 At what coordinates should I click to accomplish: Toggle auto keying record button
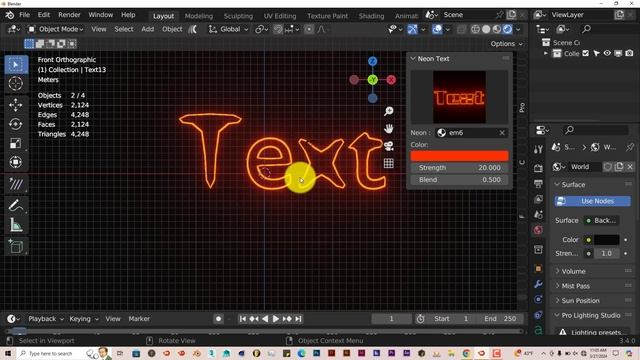(x=218, y=319)
